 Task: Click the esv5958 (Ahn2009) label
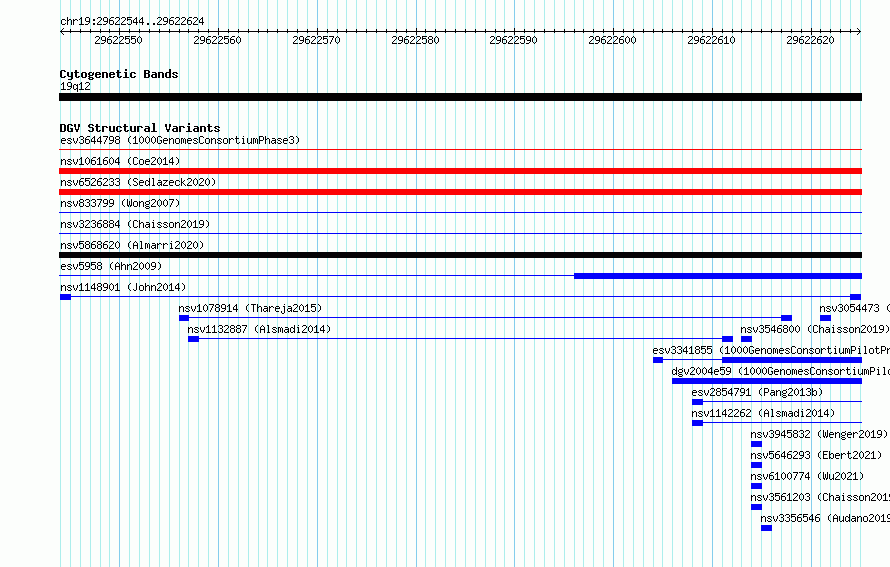click(x=111, y=266)
